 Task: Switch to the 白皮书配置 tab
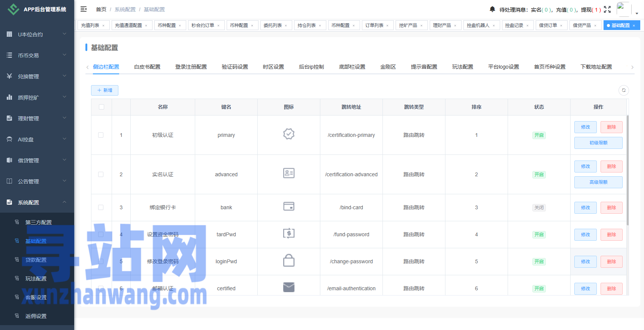click(x=147, y=67)
